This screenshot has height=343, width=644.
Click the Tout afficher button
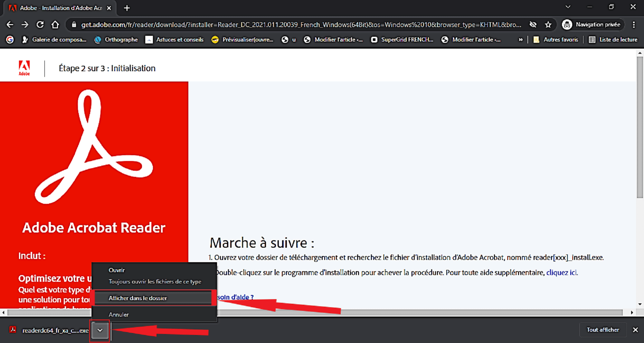603,330
